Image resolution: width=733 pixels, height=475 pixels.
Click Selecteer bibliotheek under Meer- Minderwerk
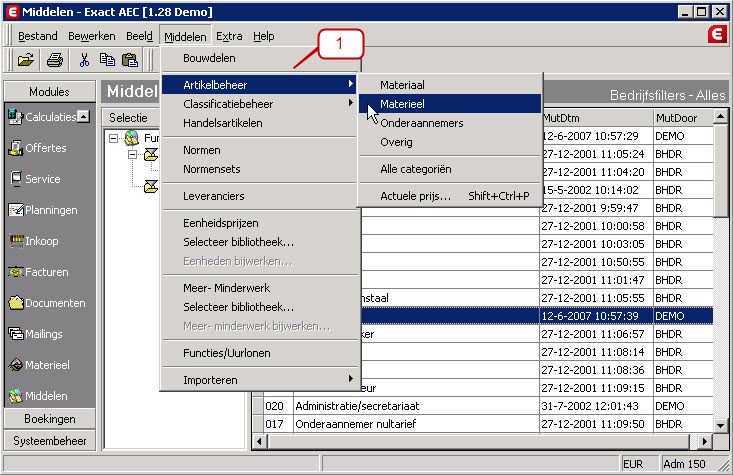click(x=259, y=307)
